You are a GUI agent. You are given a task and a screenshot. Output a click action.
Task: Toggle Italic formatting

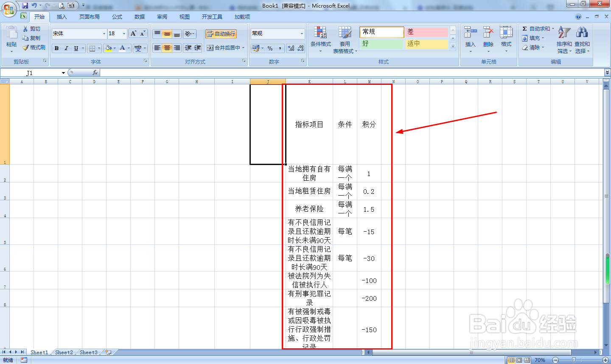(x=66, y=48)
